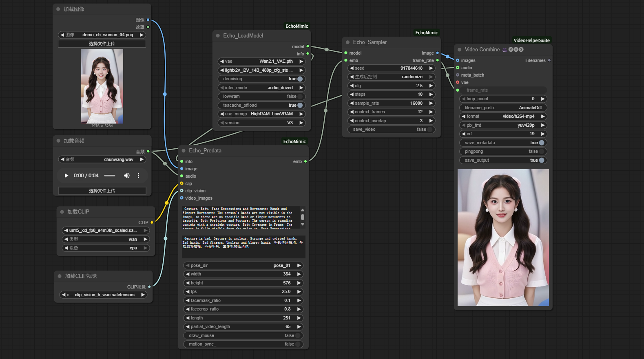This screenshot has height=359, width=644.
Task: Click the filename_prefix AnimateDiff field
Action: 503,108
